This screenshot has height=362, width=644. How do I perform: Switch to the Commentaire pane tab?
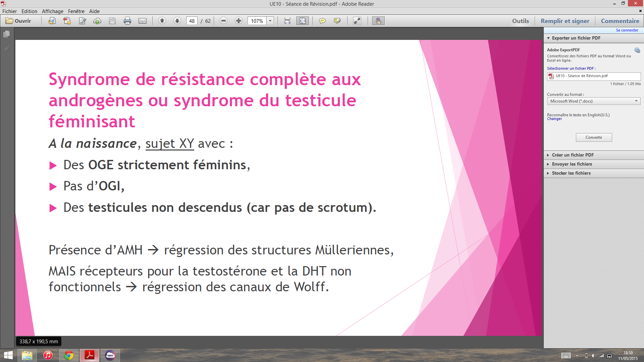coord(620,21)
